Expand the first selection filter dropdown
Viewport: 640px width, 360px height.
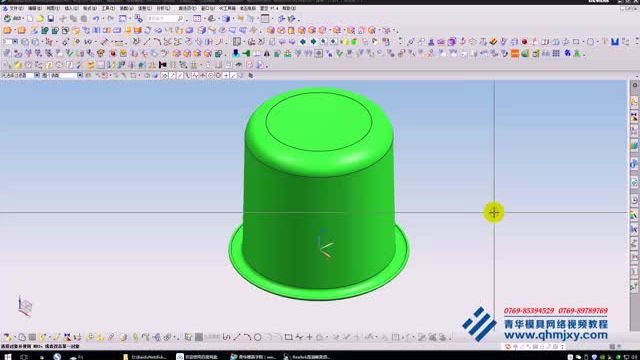point(37,76)
